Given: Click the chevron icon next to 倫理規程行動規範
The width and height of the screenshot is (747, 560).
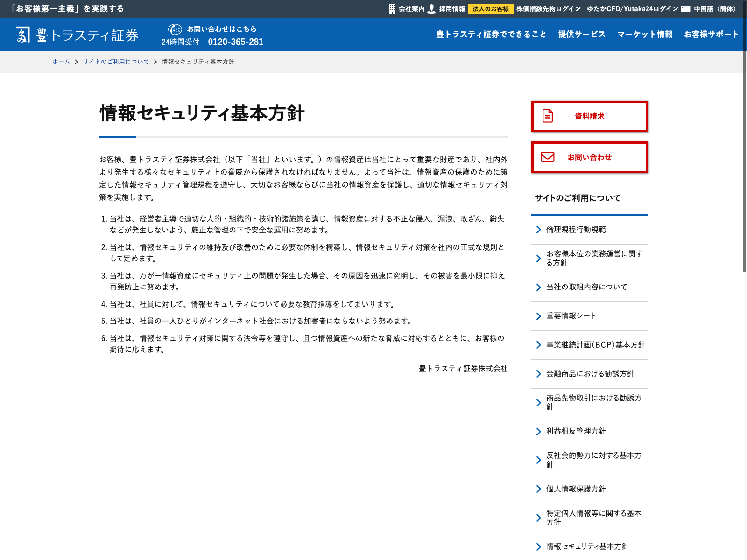Looking at the screenshot, I should point(539,230).
